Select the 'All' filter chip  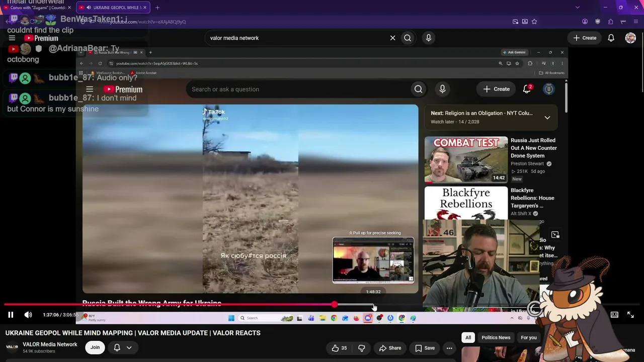point(468,337)
